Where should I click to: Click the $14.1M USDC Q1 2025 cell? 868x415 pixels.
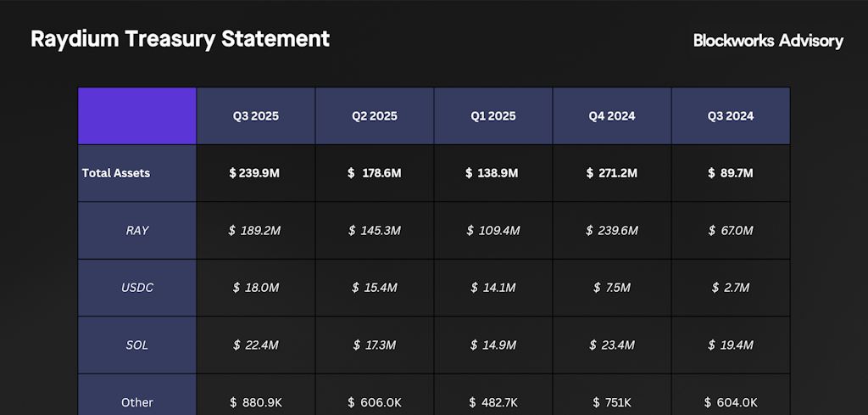click(492, 288)
